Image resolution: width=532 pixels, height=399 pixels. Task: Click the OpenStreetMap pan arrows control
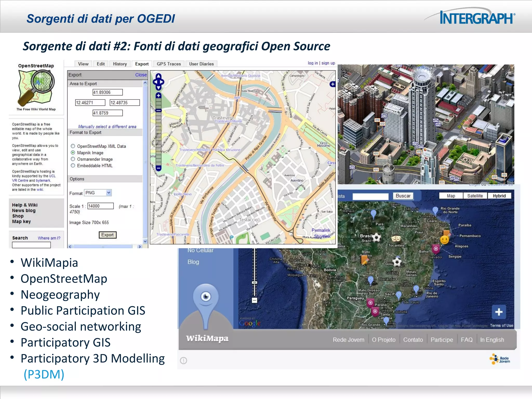[158, 82]
